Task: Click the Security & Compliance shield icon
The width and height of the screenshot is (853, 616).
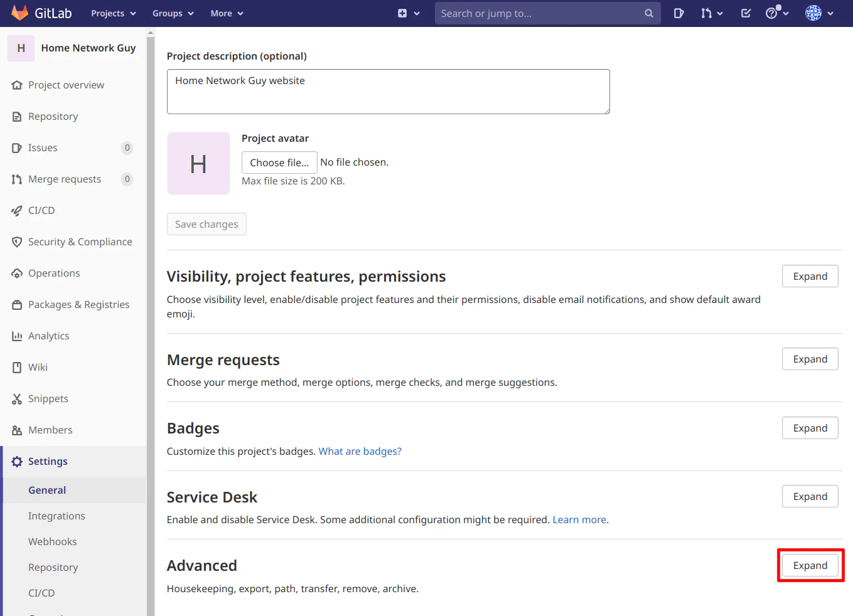Action: tap(17, 242)
